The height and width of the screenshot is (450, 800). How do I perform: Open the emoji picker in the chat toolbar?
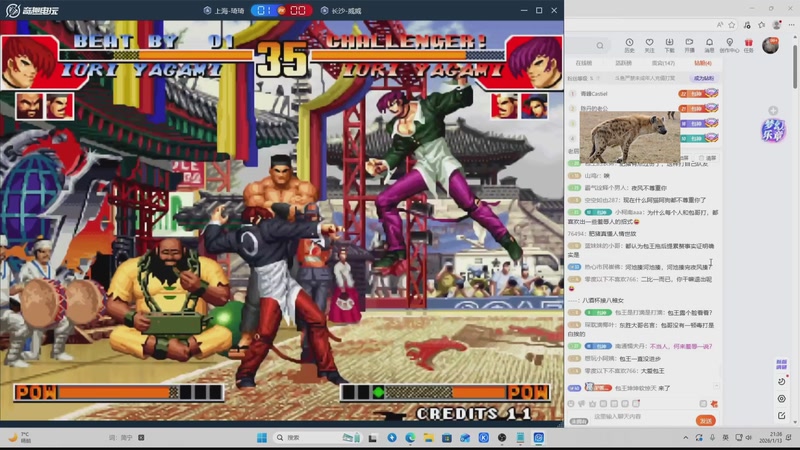[x=571, y=404]
